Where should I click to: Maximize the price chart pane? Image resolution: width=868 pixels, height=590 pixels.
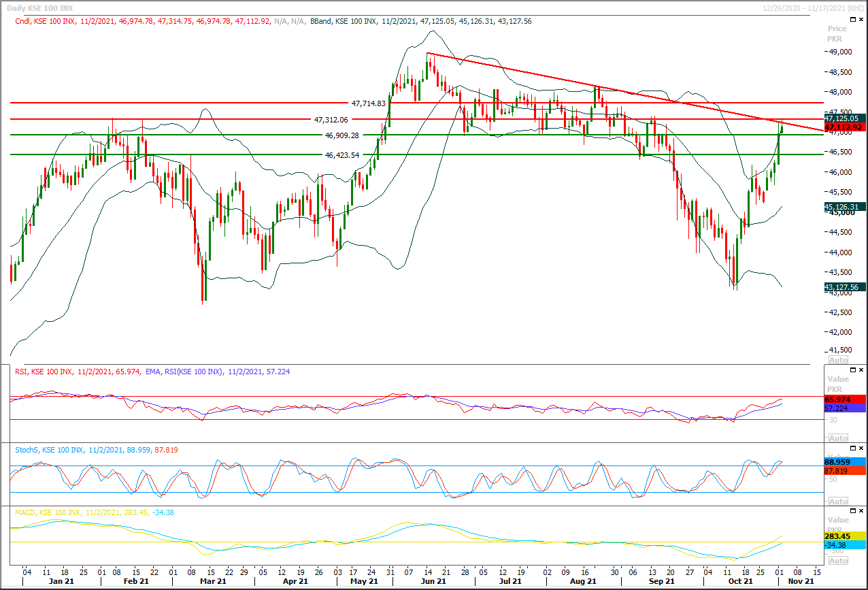click(853, 21)
